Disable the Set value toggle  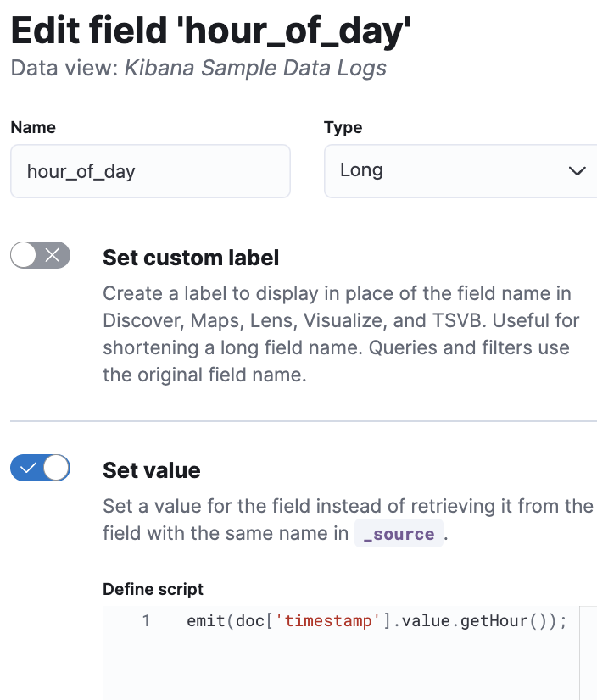point(40,467)
